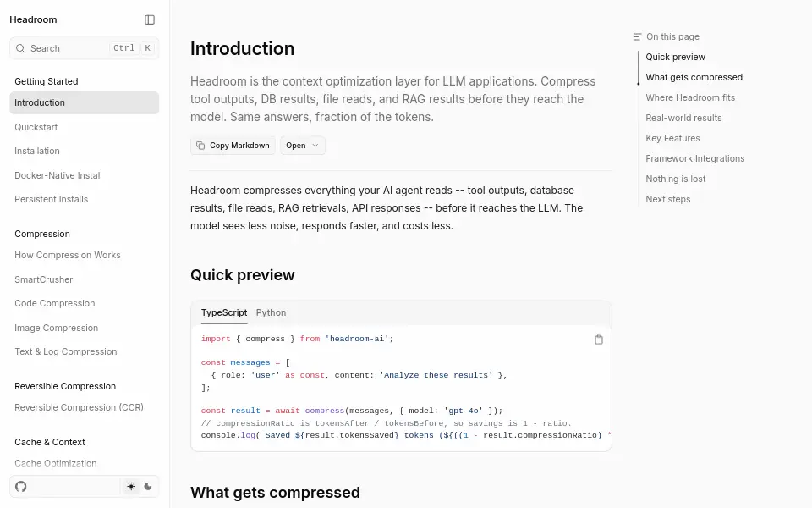Open the 'Open' dropdown menu
Screen dimensions: 812x508
303,146
